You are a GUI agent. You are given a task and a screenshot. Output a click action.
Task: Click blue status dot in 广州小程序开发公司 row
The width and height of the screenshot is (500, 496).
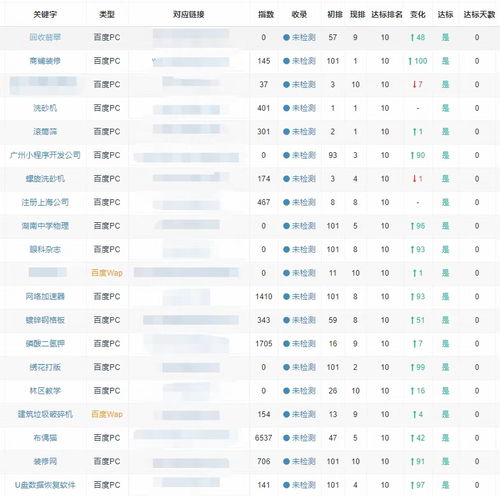tap(286, 155)
